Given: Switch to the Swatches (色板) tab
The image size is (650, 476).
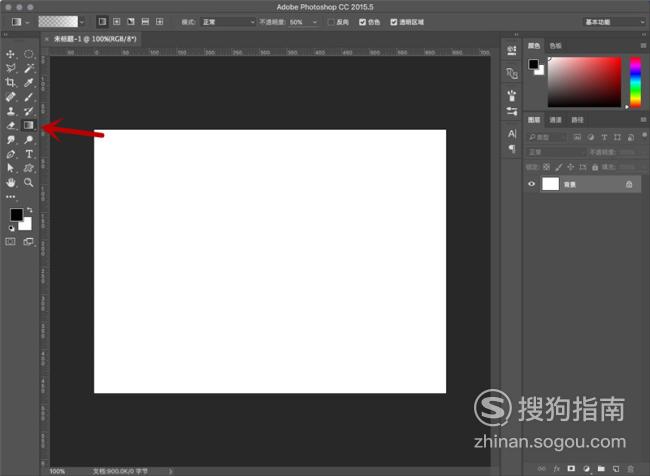Looking at the screenshot, I should pyautogui.click(x=555, y=46).
